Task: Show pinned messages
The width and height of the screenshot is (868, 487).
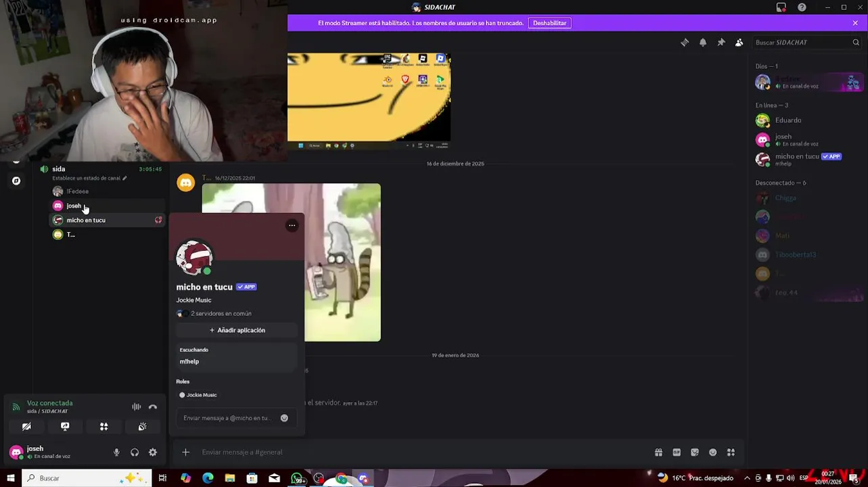Action: pyautogui.click(x=721, y=42)
